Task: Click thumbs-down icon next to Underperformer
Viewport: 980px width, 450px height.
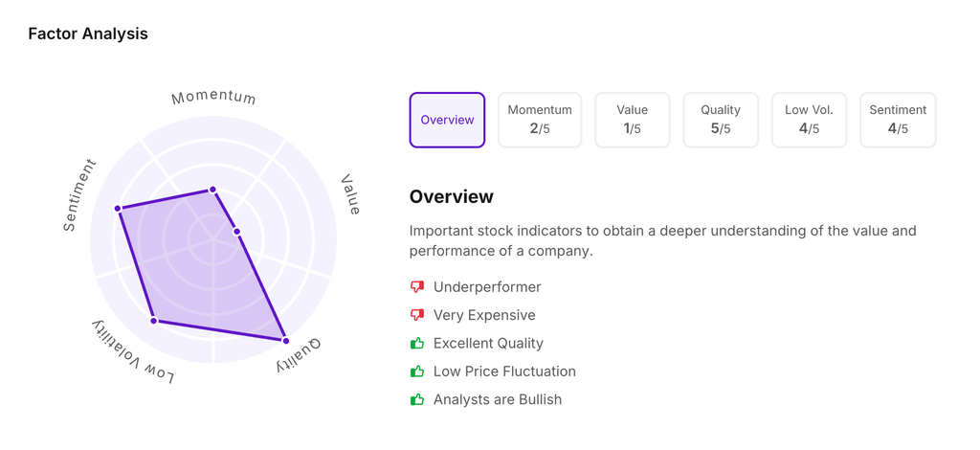Action: (x=417, y=287)
